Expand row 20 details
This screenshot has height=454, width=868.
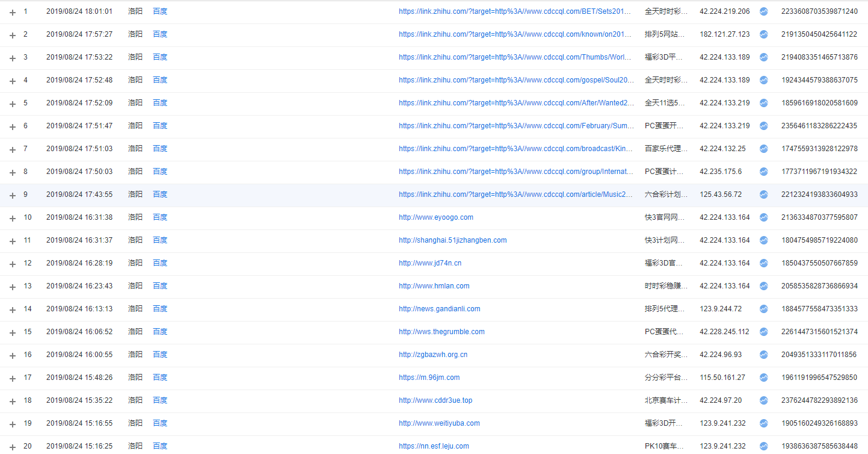13,447
